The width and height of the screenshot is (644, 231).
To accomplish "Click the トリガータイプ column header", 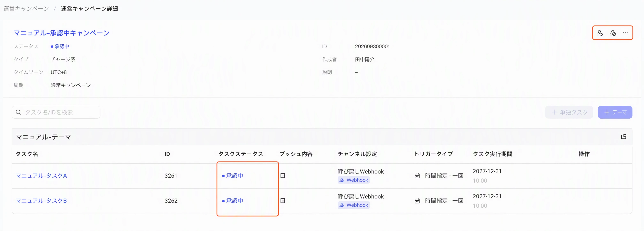I will (433, 154).
